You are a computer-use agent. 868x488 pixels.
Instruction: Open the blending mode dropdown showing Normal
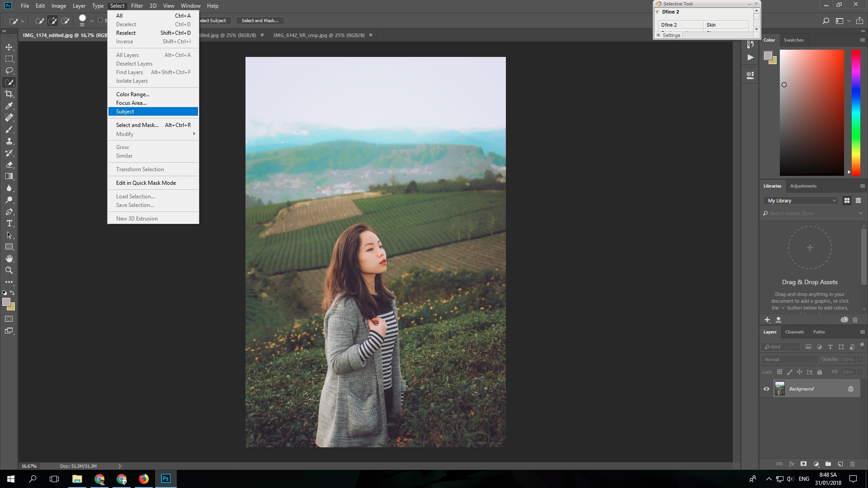(788, 359)
